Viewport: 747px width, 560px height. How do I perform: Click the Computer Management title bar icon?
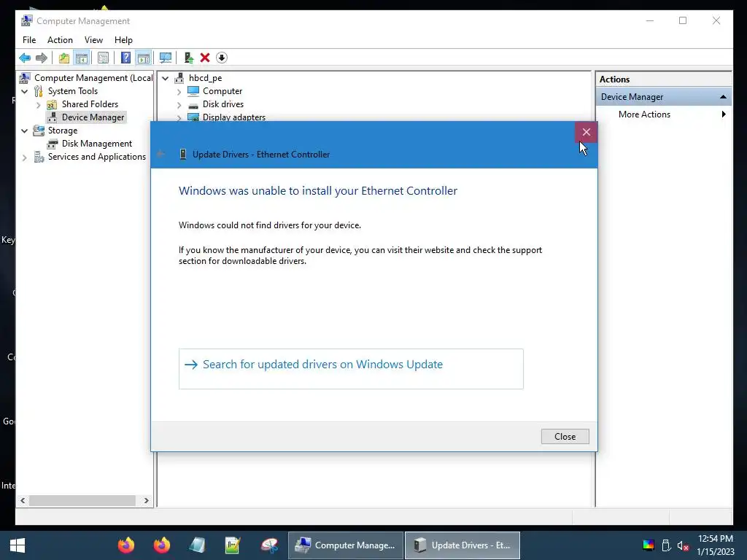[x=27, y=20]
